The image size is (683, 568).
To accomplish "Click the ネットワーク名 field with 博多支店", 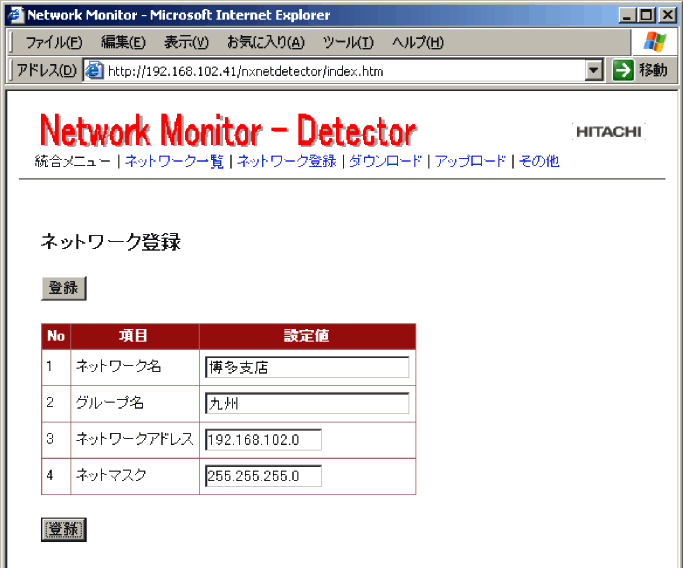I will pyautogui.click(x=307, y=367).
